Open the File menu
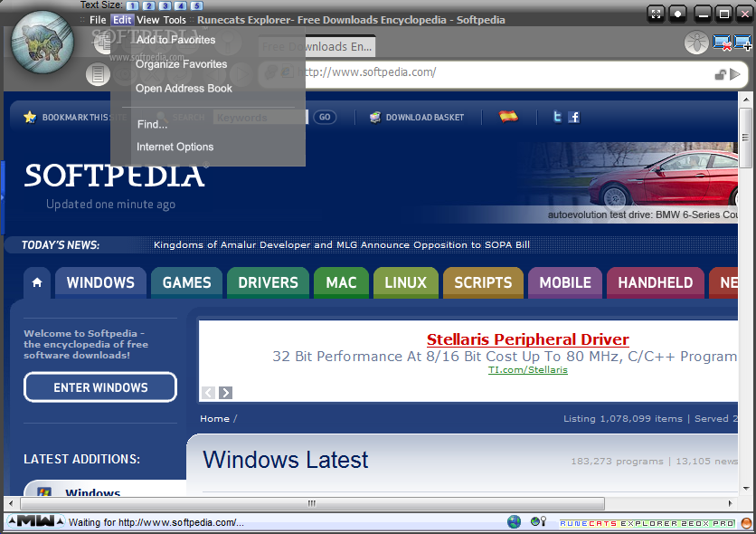 [x=98, y=20]
